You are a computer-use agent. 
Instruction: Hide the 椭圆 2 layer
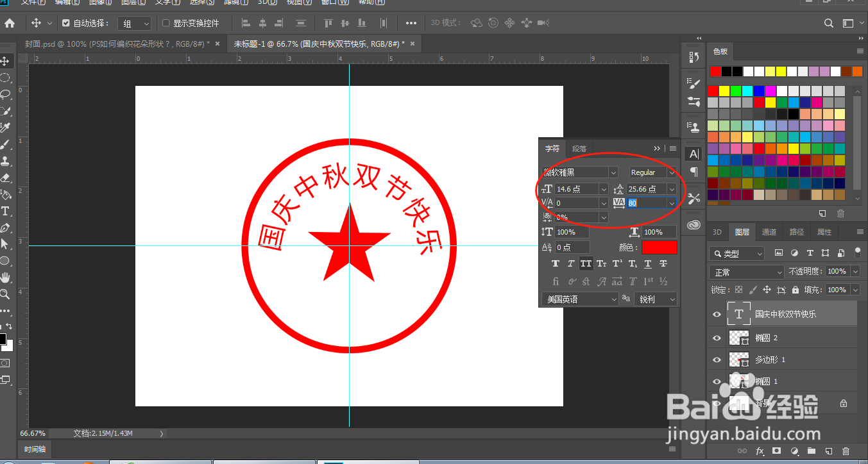pos(717,337)
